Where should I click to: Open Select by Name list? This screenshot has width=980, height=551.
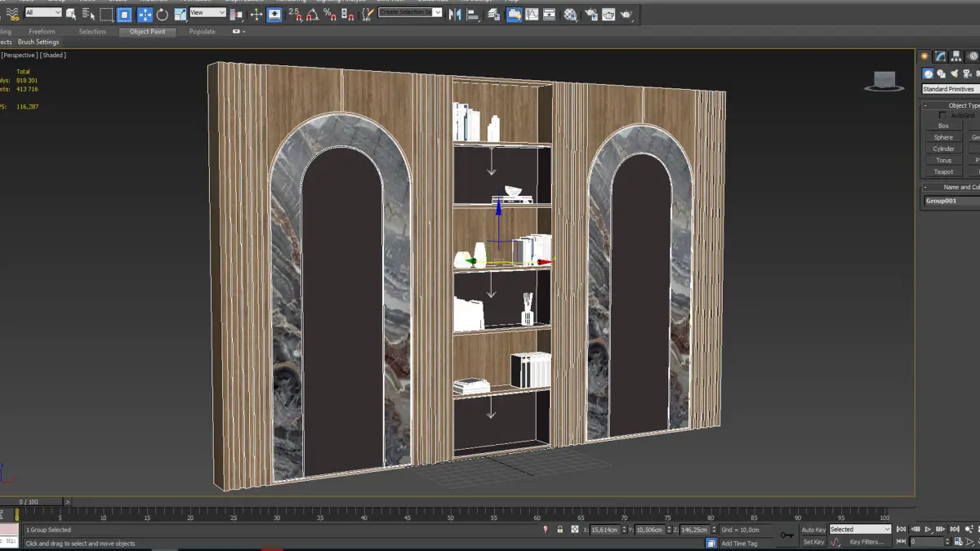click(x=88, y=15)
